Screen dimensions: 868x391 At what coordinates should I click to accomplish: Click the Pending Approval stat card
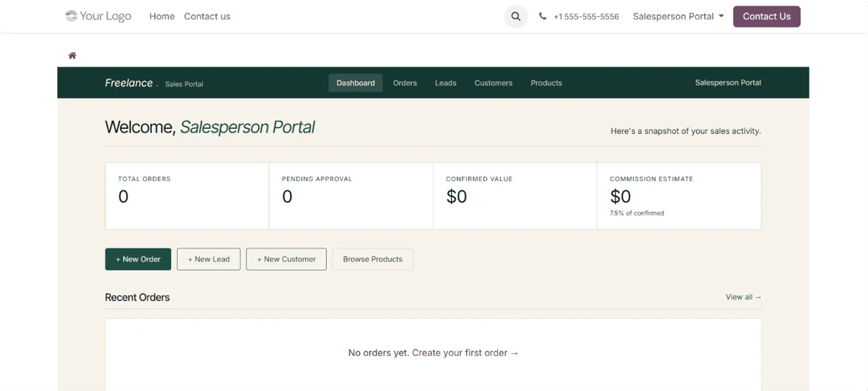[351, 196]
